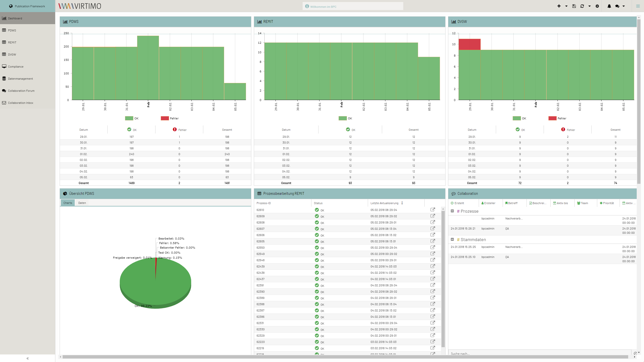The height and width of the screenshot is (362, 644).
Task: Open DVGW in the sidebar
Action: tap(27, 54)
